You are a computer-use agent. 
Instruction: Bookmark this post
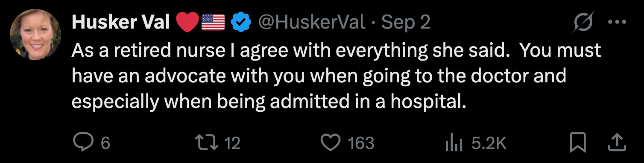(x=578, y=143)
